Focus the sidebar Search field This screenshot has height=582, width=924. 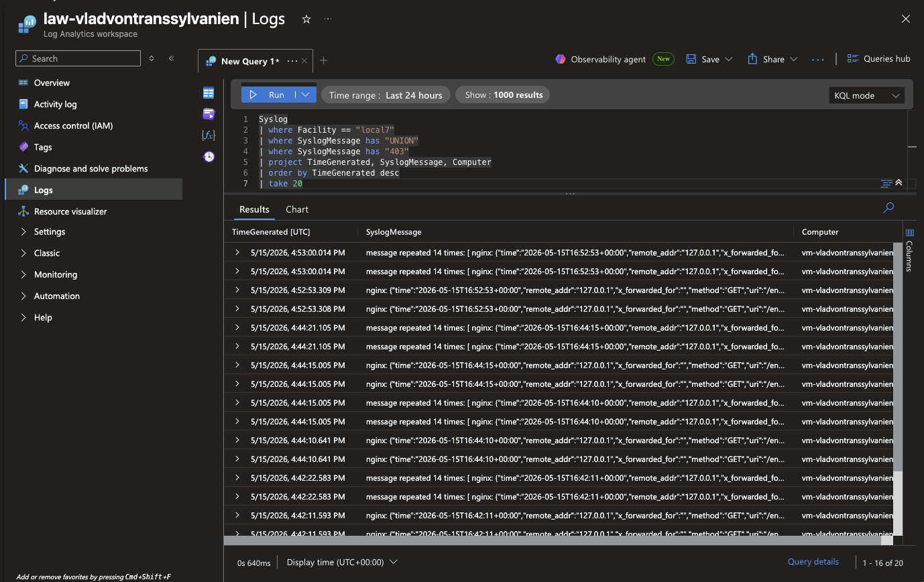[78, 58]
